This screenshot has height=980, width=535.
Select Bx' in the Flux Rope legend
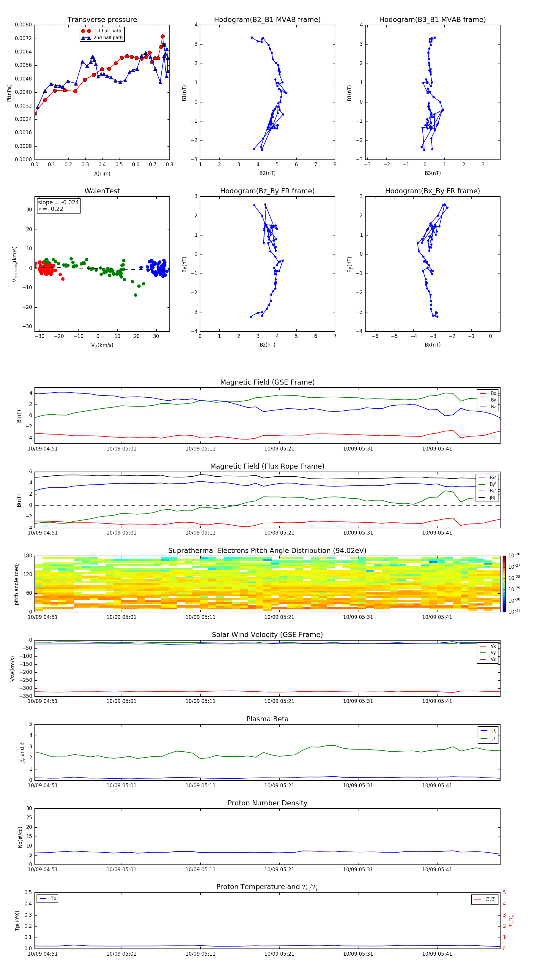[x=487, y=478]
